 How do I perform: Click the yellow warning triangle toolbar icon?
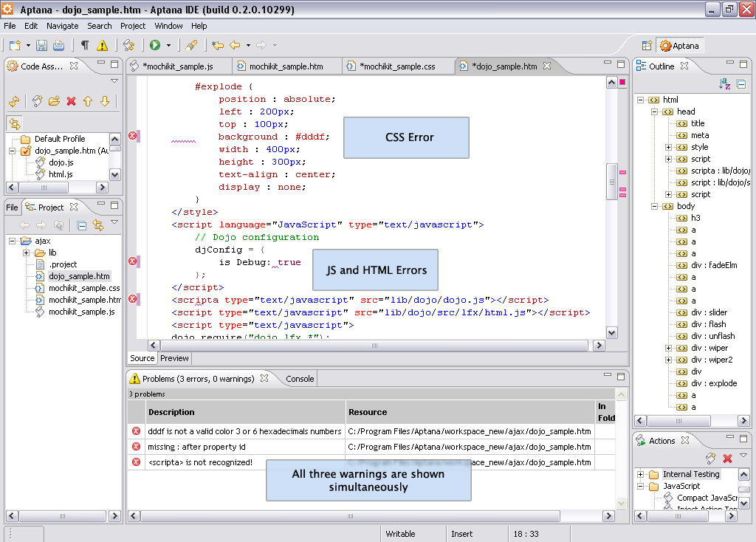click(102, 45)
